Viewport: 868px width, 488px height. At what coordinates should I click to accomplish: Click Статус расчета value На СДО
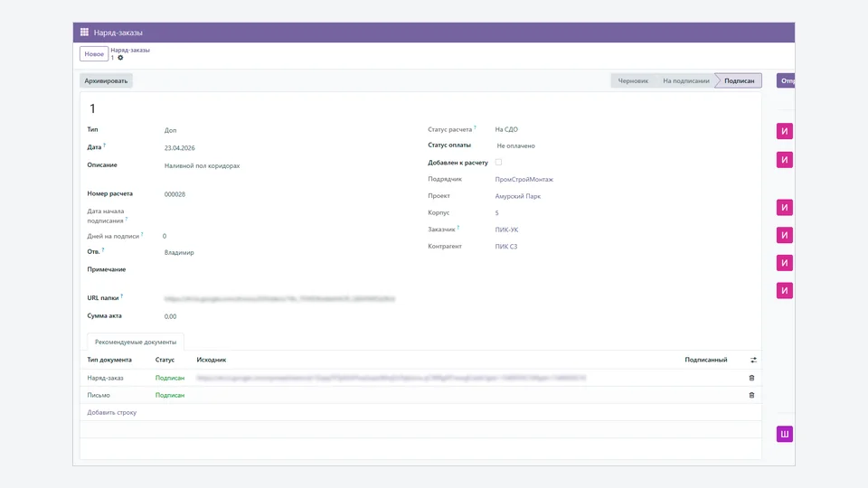pos(506,129)
